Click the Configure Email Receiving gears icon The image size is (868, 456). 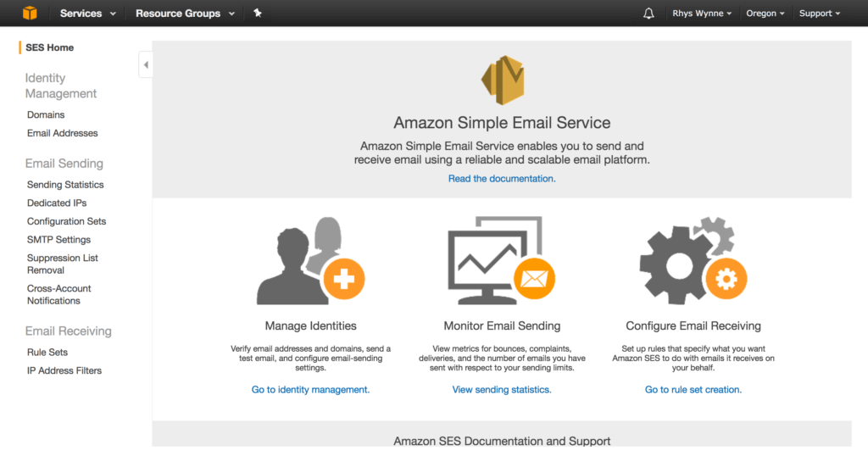click(693, 260)
